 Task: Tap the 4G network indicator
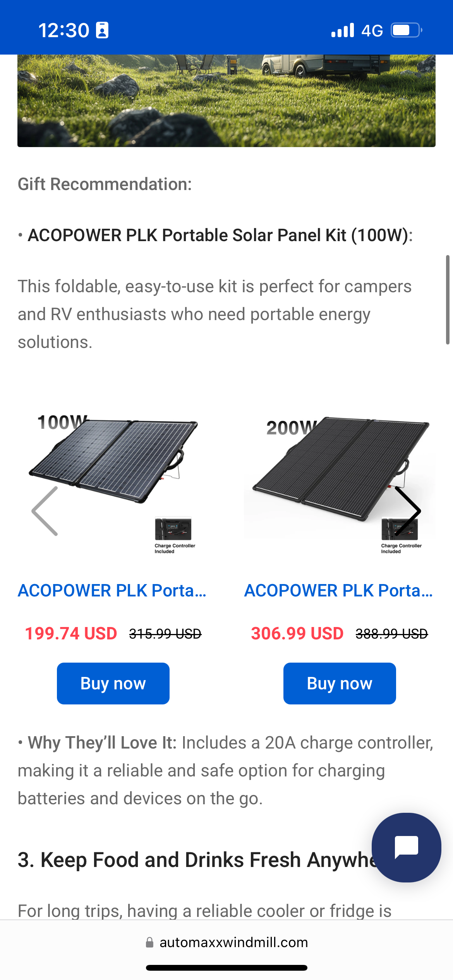click(x=372, y=30)
